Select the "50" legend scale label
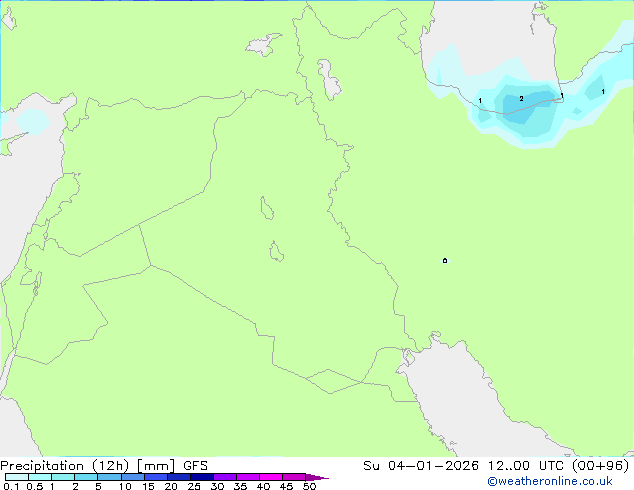This screenshot has width=634, height=490. (x=309, y=486)
